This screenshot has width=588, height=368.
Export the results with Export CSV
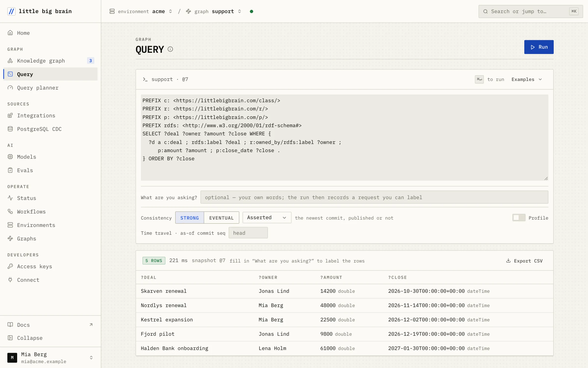(524, 261)
